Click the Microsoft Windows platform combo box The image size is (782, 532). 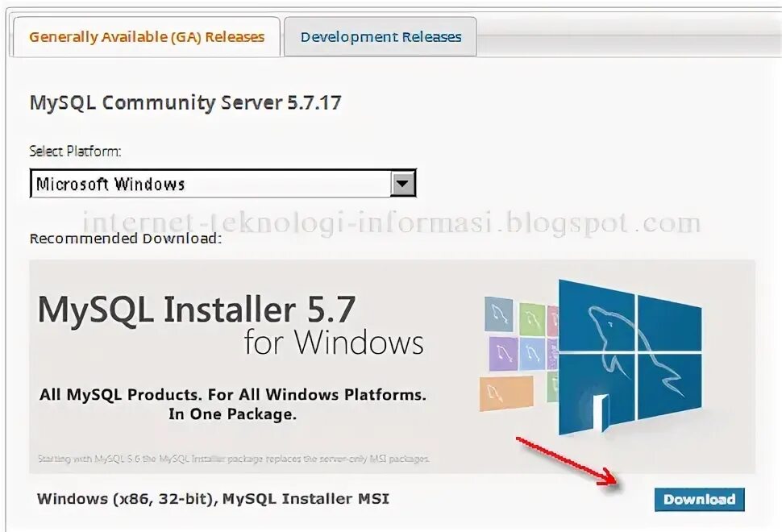(223, 184)
